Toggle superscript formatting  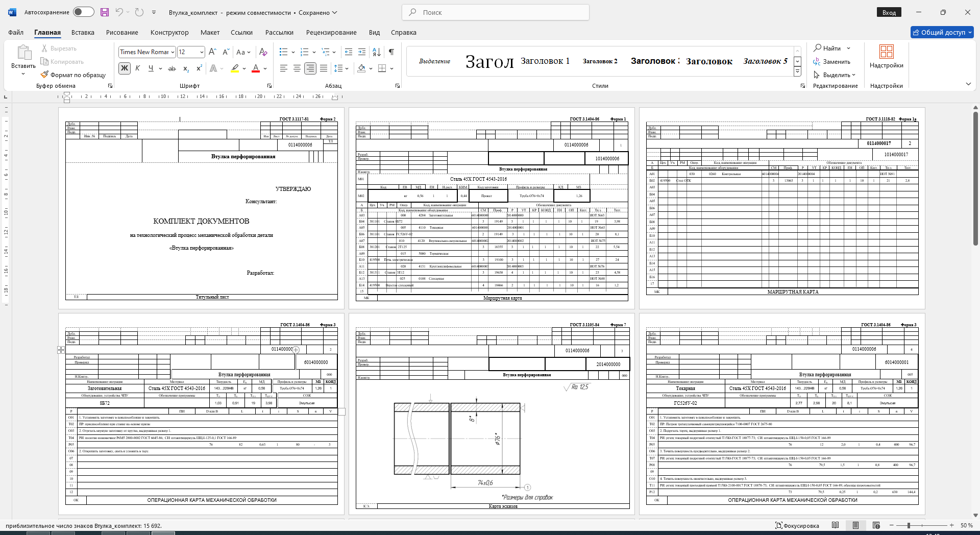[x=199, y=68]
